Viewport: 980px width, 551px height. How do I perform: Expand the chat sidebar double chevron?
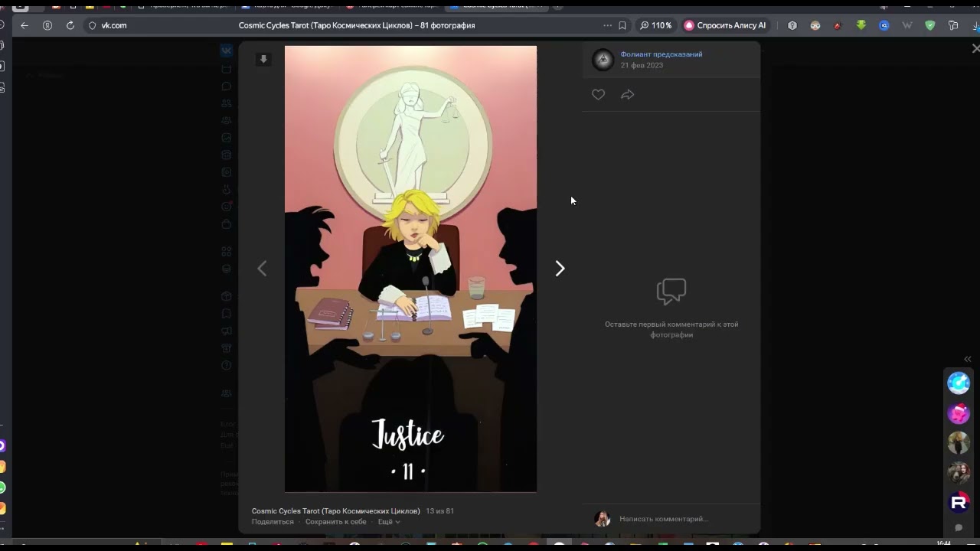point(967,359)
